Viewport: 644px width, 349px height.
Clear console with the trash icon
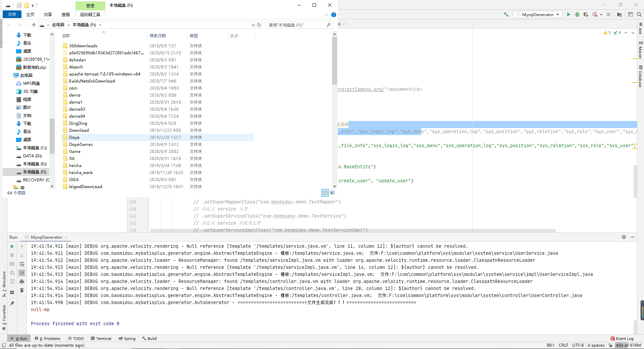(x=22, y=290)
